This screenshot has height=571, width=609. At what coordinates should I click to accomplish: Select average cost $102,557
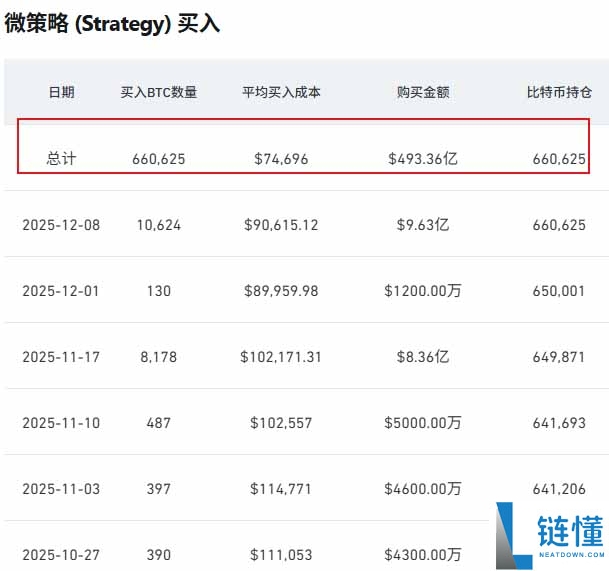[281, 423]
